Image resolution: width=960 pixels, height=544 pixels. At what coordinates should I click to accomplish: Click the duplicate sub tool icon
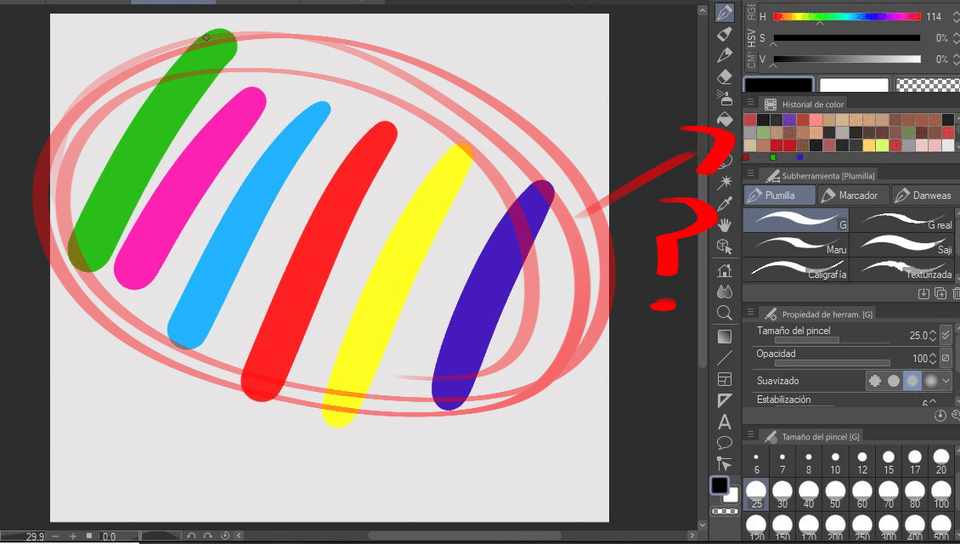[940, 294]
